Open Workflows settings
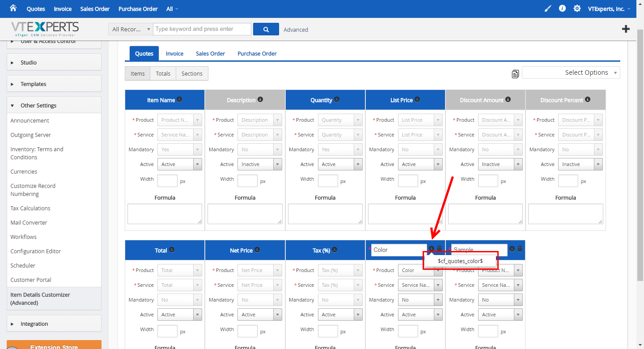Viewport: 644px width, 349px height. [x=24, y=237]
